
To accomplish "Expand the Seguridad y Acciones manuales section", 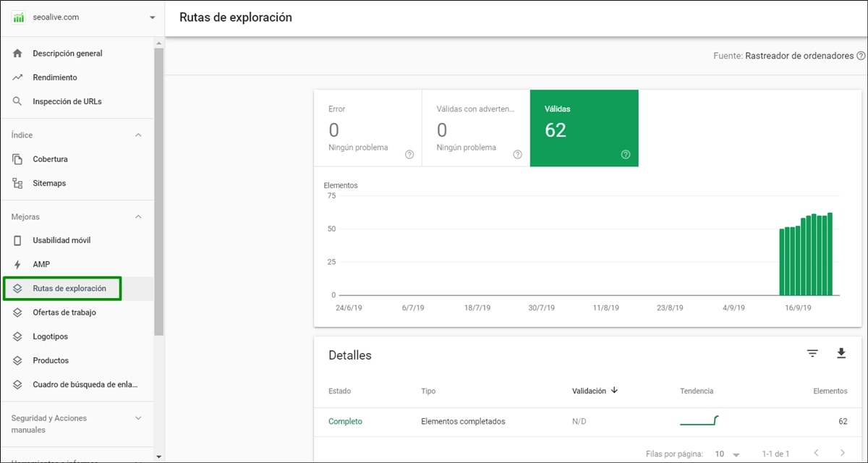I will coord(138,417).
